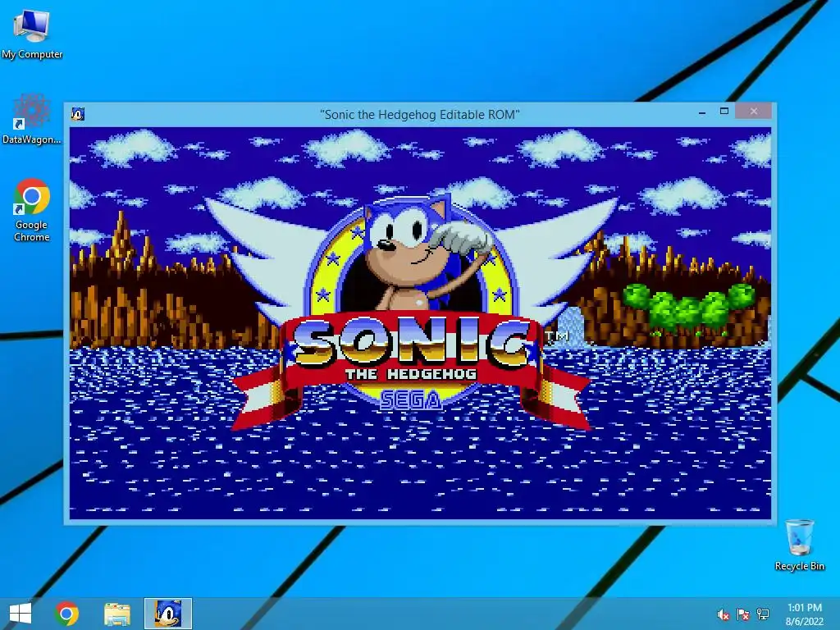Click the muted volume tray icon
The image size is (840, 630).
click(724, 614)
